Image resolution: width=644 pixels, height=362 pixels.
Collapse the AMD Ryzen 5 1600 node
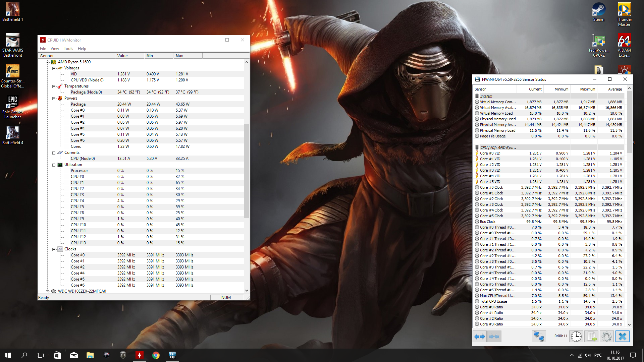coord(48,62)
